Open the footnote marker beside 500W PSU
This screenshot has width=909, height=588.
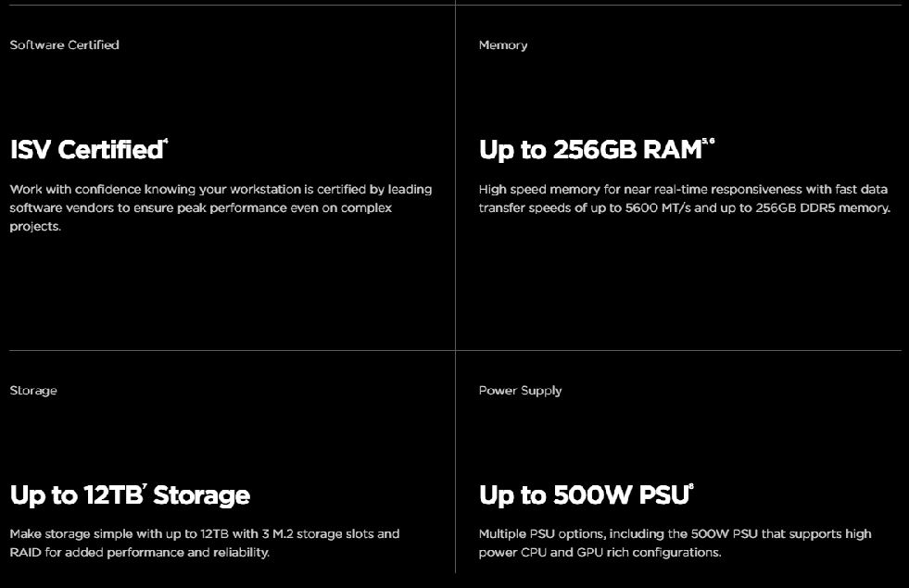691,485
